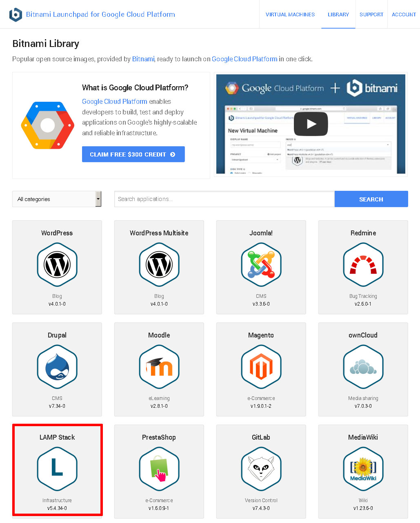Image resolution: width=420 pixels, height=523 pixels.
Task: Follow Google Cloud Platform link in subtitle
Action: (x=244, y=59)
